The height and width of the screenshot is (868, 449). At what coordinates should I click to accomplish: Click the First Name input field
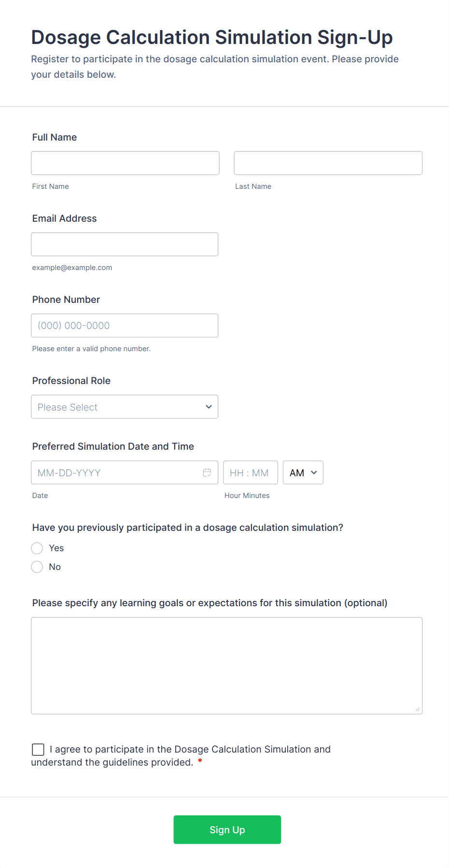[125, 163]
